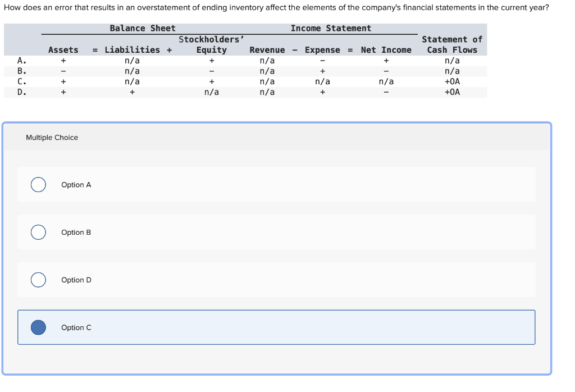Click the question text about ending inventory
575x392 pixels.
coord(276,8)
